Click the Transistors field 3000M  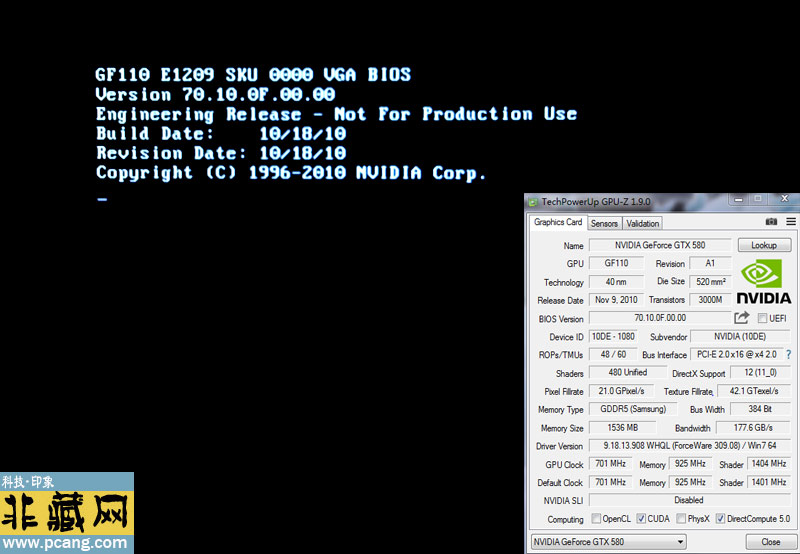(x=710, y=300)
